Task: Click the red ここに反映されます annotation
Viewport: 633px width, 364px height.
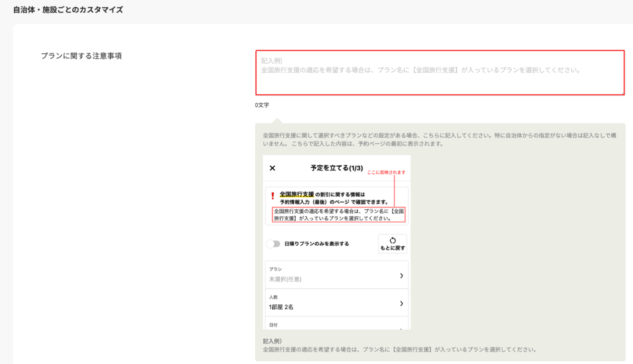Action: (x=386, y=173)
